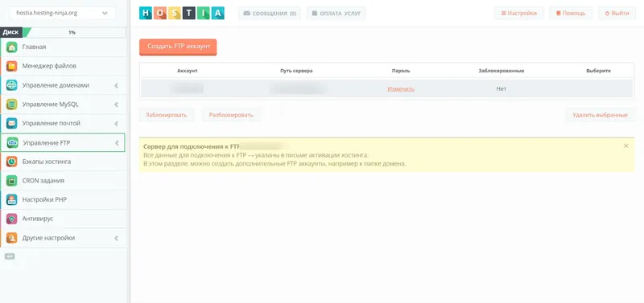Click the Главная home icon
Screen dimensions: 644x303
11,47
